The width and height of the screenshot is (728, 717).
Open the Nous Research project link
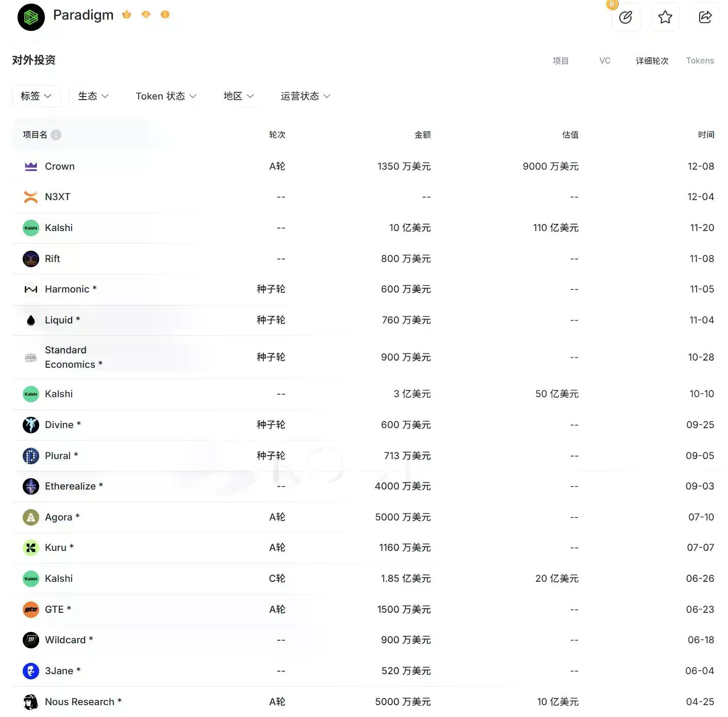point(83,702)
